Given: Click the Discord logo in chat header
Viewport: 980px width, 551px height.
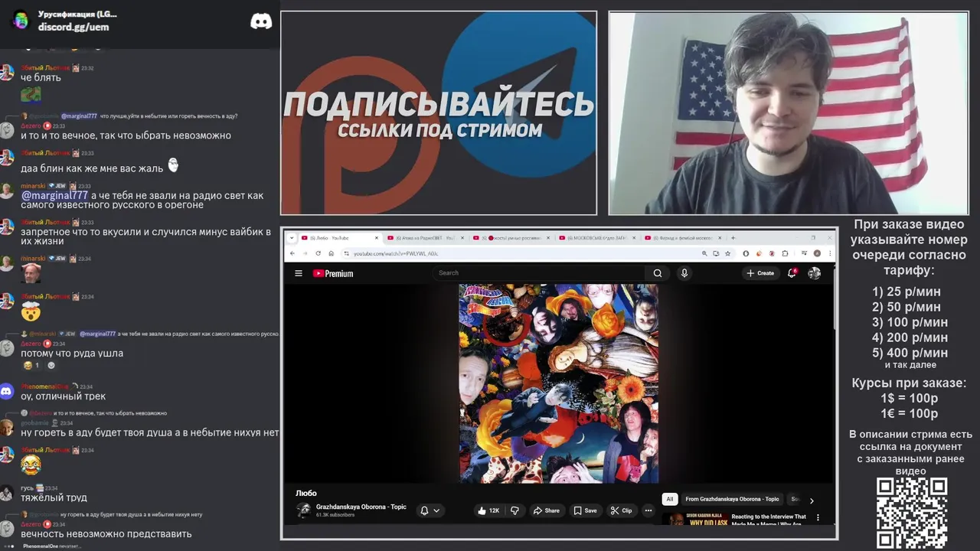Looking at the screenshot, I should pos(261,21).
